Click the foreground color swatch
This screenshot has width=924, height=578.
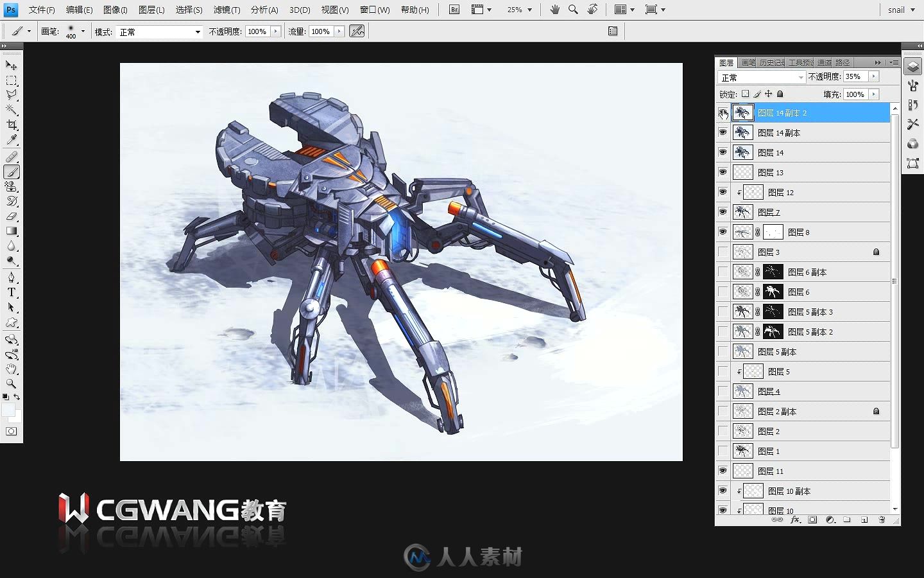point(8,410)
